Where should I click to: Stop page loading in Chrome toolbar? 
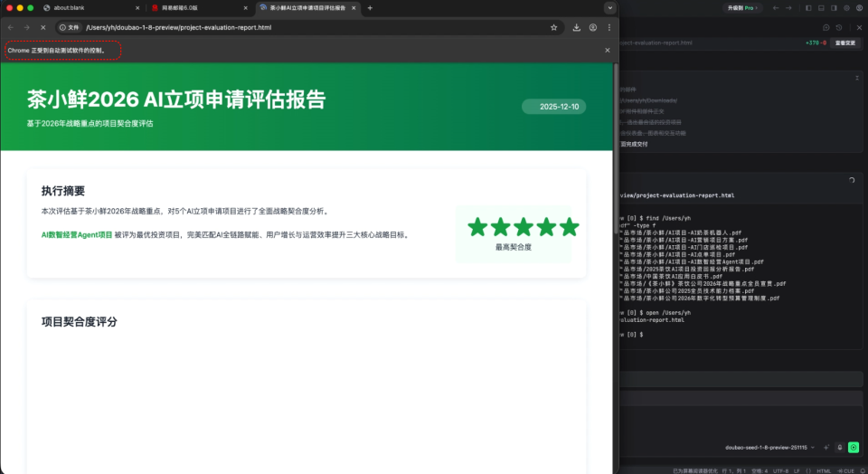tap(42, 27)
